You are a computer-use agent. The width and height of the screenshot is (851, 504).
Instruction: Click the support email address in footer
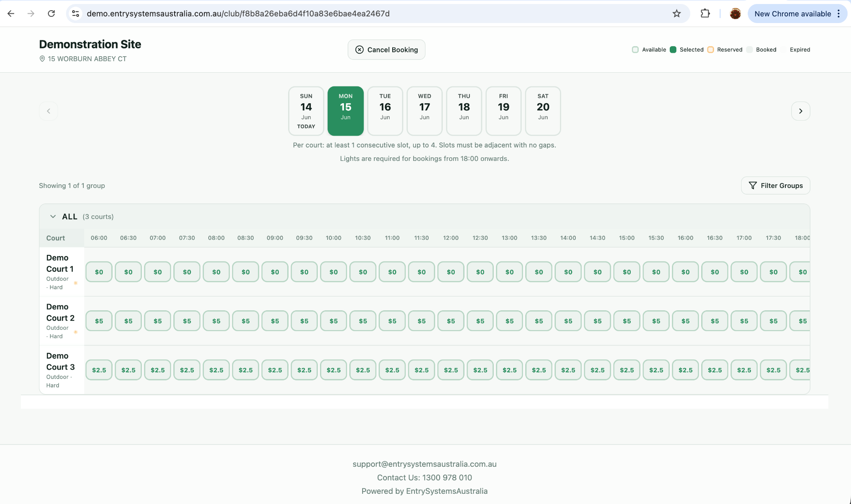(424, 464)
